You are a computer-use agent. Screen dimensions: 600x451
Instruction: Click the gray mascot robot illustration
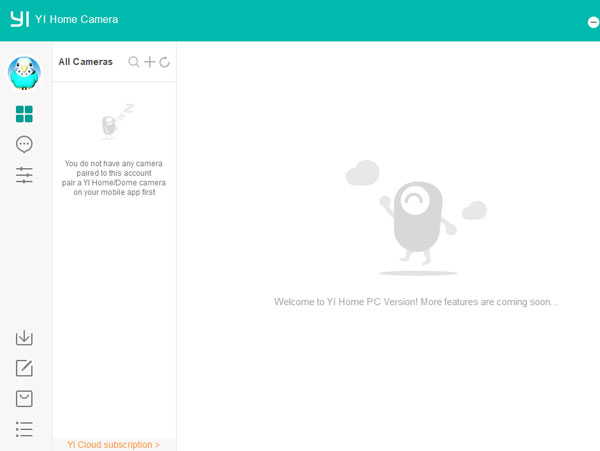(414, 220)
